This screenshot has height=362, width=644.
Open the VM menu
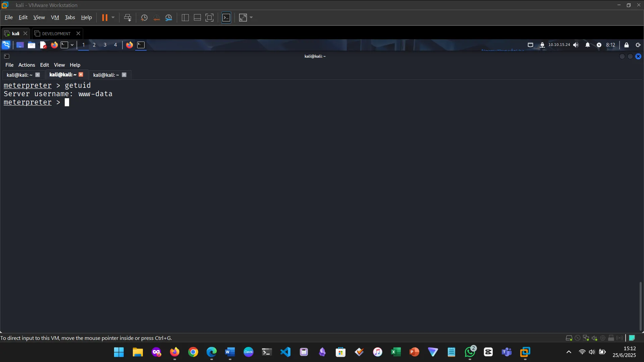55,17
